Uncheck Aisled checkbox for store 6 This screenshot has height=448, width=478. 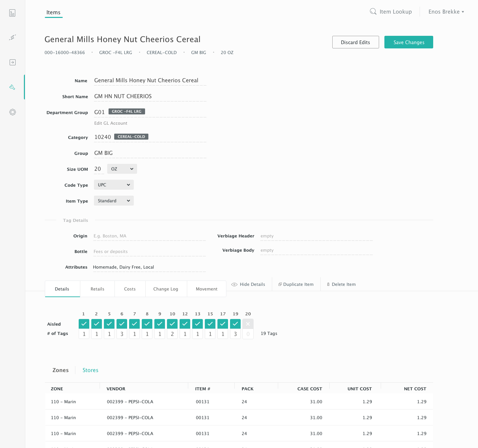tap(122, 324)
